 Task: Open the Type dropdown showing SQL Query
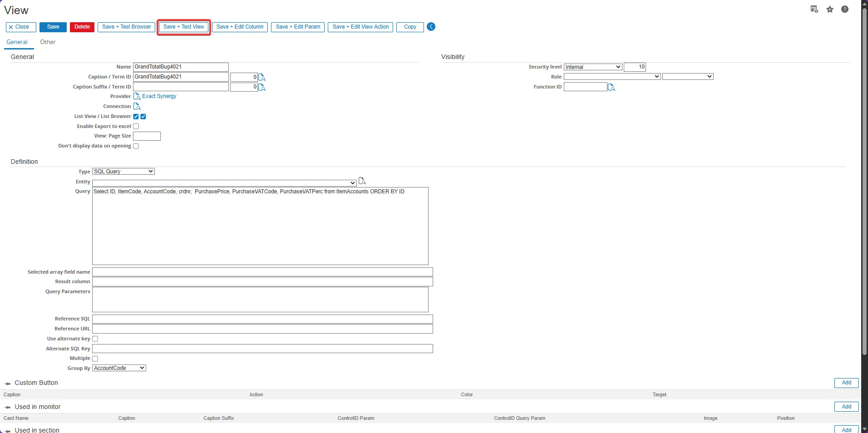(123, 172)
